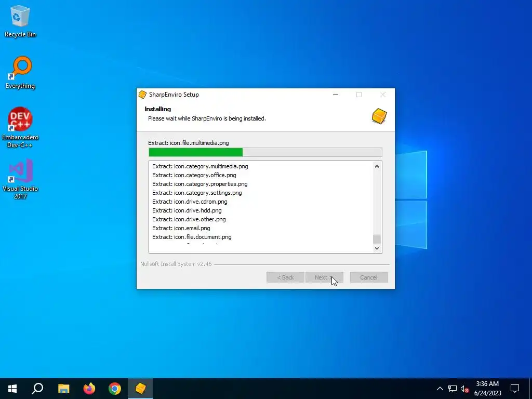Click status text 'Extract: icon.file.multimedia.png'
The image size is (532, 399).
(188, 143)
